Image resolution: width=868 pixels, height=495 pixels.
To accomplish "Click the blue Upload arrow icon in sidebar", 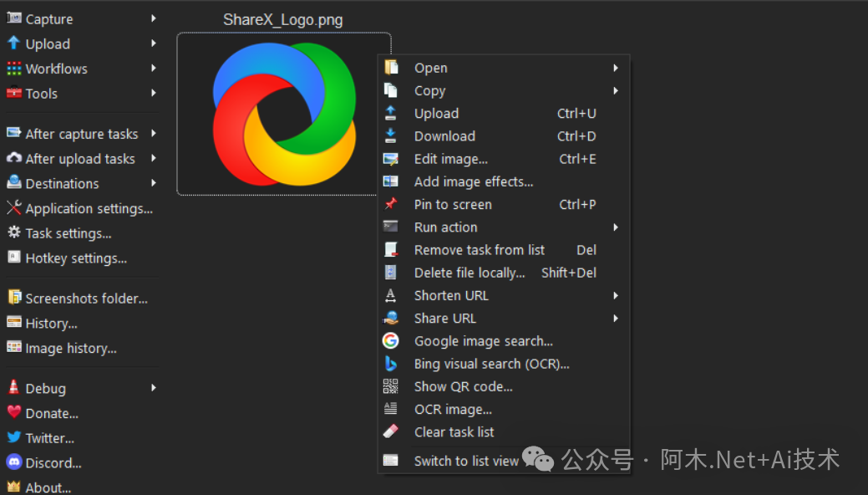I will pos(14,43).
